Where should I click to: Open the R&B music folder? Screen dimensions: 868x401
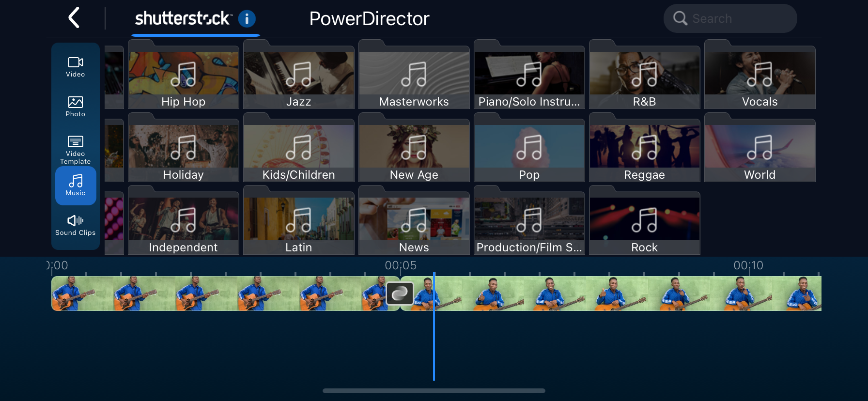coord(645,74)
